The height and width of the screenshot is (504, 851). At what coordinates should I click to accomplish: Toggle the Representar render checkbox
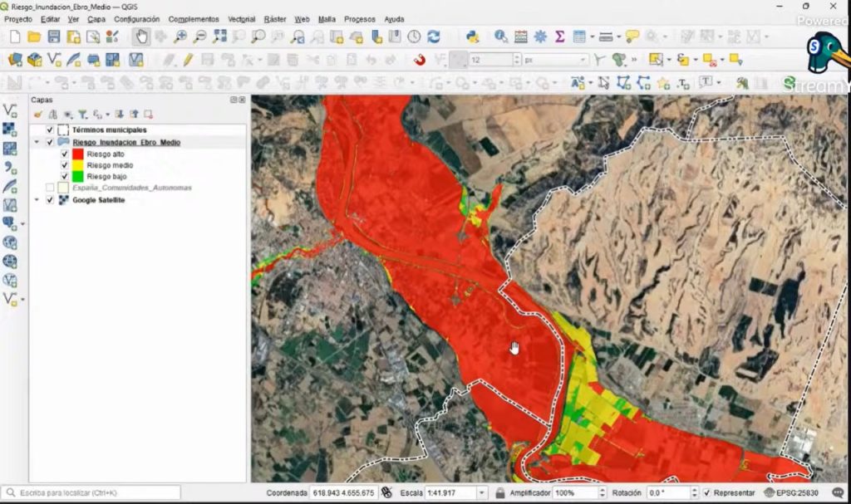(x=706, y=492)
